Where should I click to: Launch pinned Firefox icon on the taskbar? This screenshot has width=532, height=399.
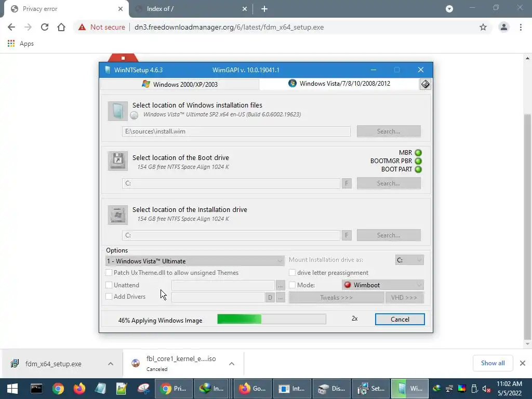(x=79, y=389)
